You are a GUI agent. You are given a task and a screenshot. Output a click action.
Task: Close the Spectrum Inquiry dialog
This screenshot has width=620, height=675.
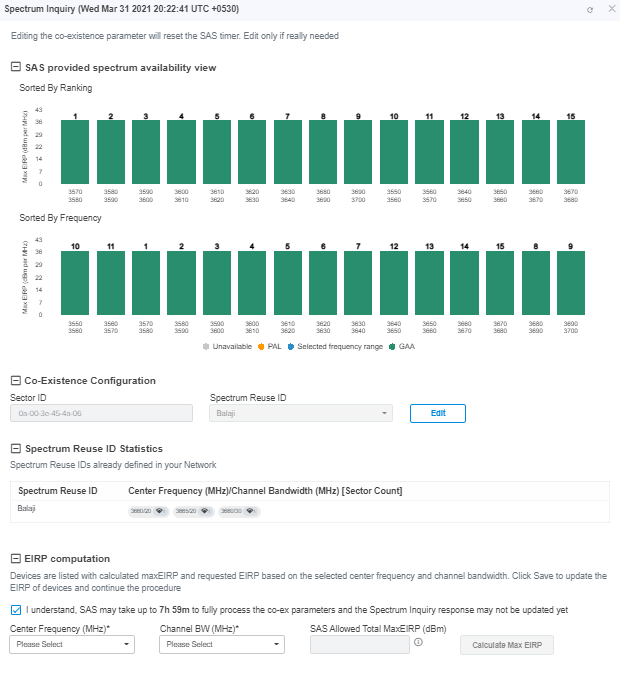coord(611,9)
